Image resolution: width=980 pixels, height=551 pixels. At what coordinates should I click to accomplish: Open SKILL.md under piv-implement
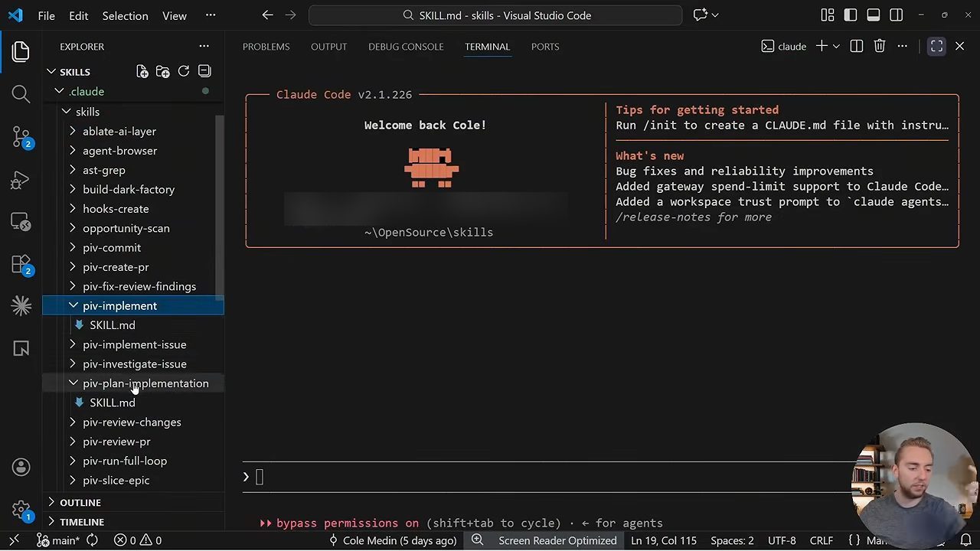(x=113, y=325)
